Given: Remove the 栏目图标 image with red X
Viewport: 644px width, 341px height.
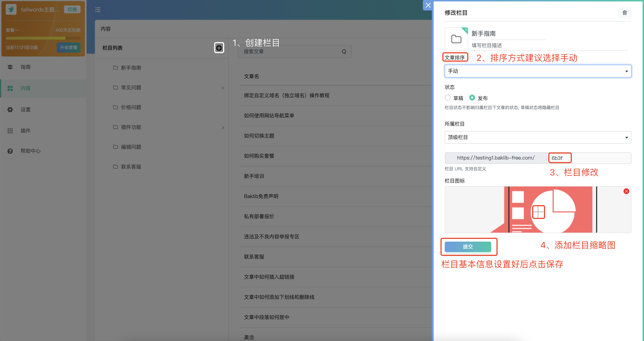Looking at the screenshot, I should [626, 191].
